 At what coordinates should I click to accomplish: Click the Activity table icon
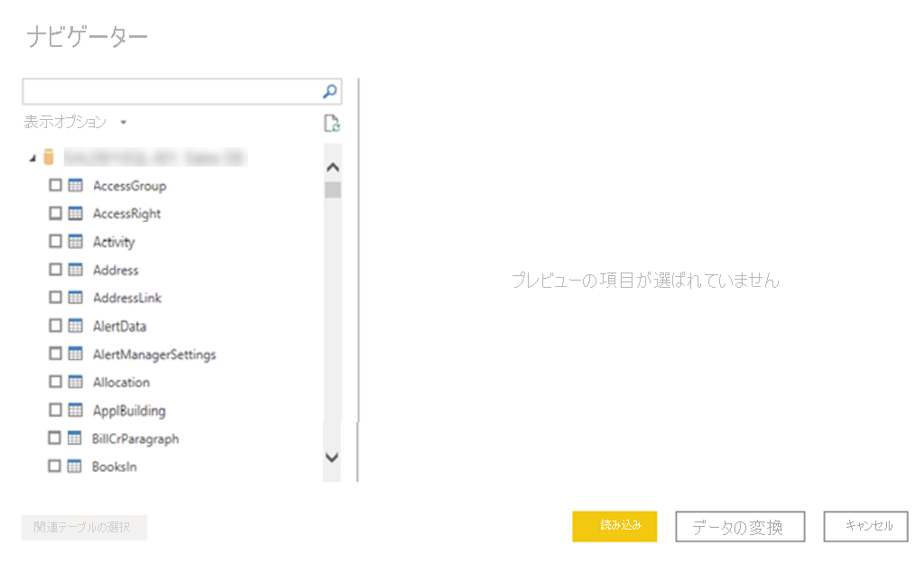[x=76, y=242]
